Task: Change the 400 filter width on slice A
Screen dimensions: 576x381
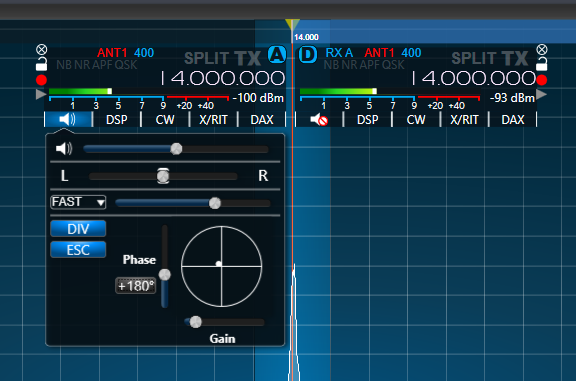Action: tap(144, 53)
